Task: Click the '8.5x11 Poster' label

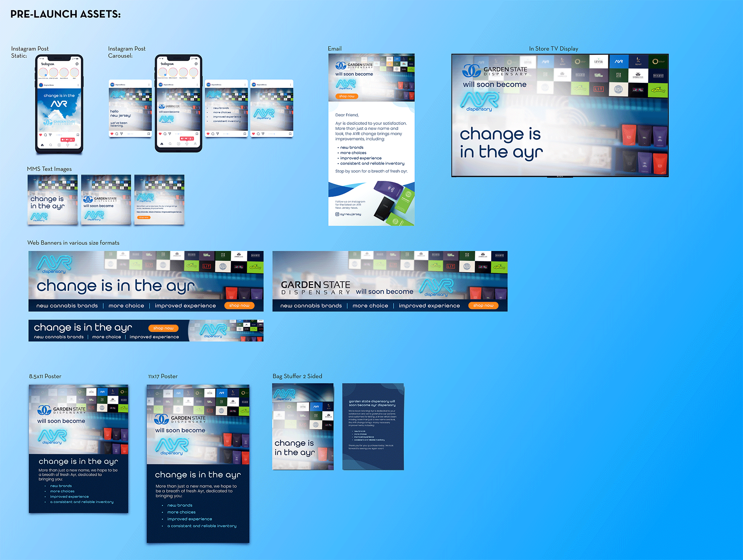Action: point(45,376)
